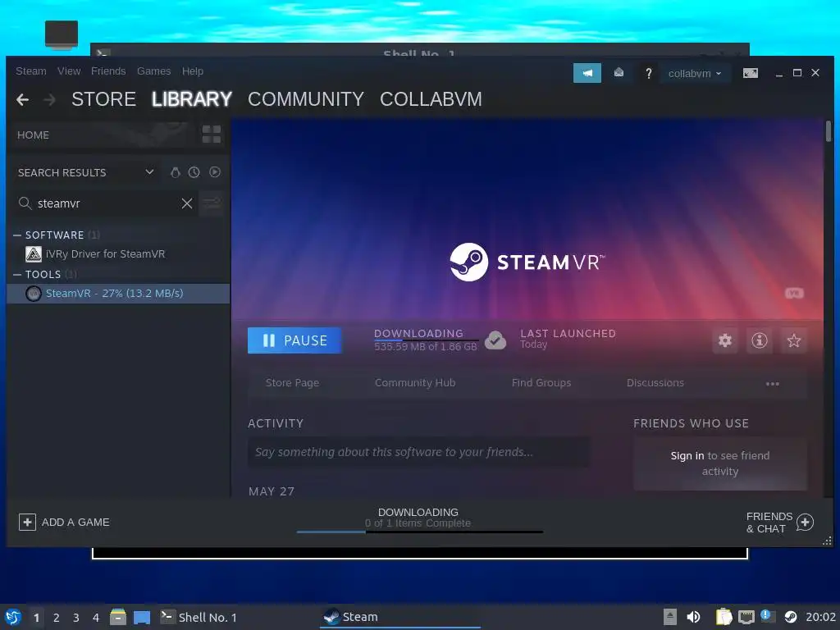
Task: Go back with the left arrow button
Action: [x=22, y=99]
